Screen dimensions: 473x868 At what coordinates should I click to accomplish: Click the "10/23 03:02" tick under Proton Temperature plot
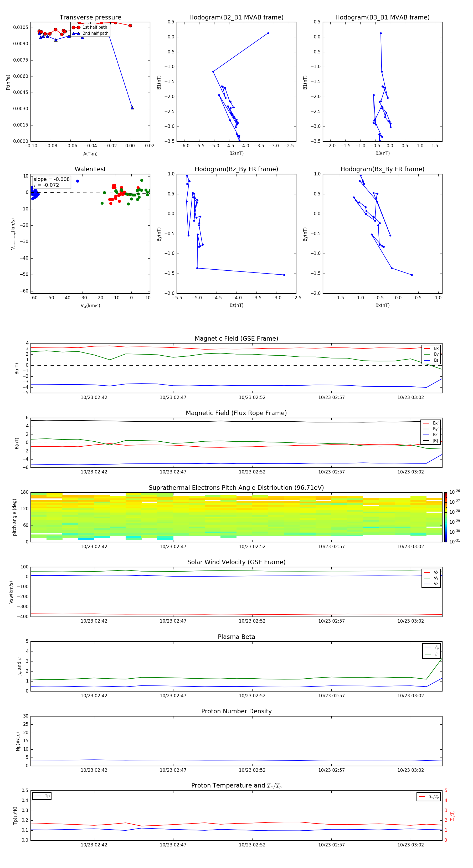point(410,845)
